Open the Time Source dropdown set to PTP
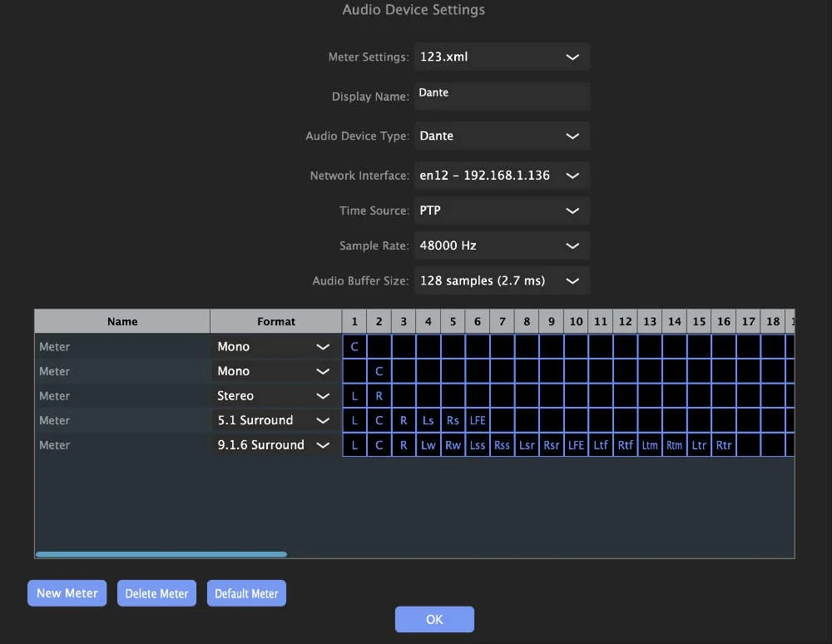 click(502, 211)
